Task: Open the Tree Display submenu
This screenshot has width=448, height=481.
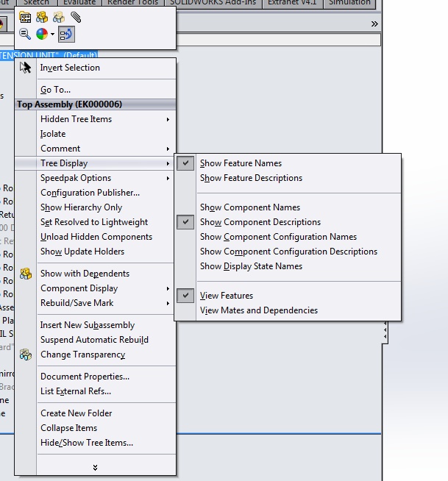Action: pyautogui.click(x=96, y=163)
